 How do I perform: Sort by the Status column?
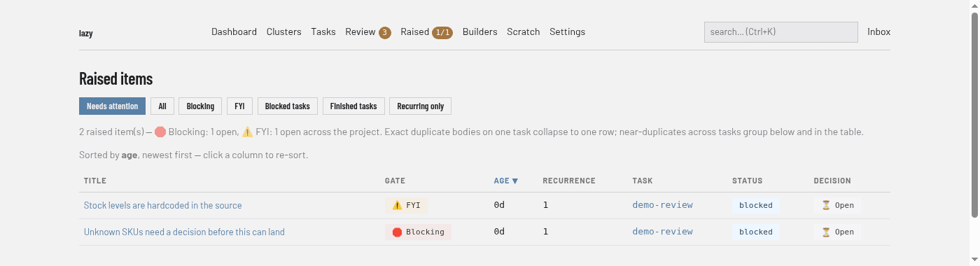[x=748, y=181]
